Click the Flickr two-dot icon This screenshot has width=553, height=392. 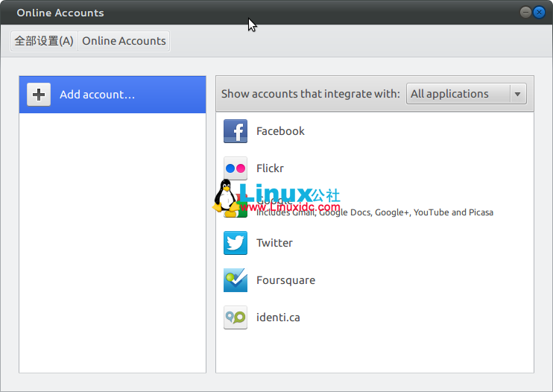pyautogui.click(x=236, y=168)
